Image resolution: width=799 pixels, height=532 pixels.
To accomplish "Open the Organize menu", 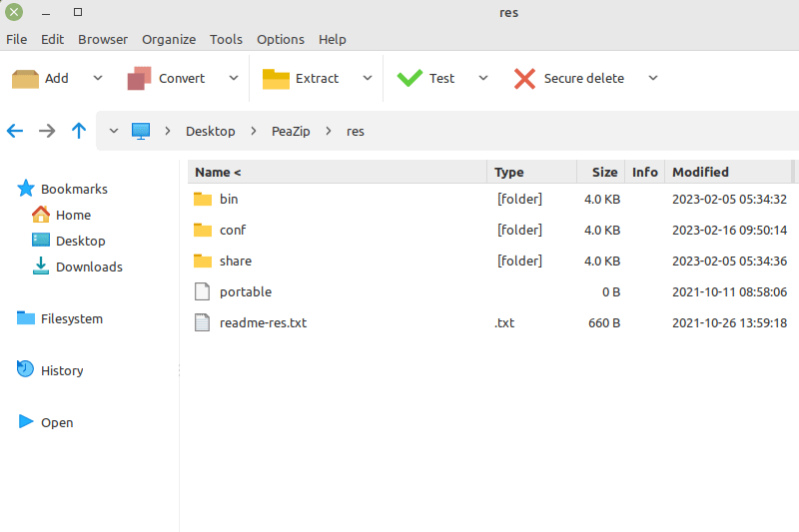I will pos(169,39).
